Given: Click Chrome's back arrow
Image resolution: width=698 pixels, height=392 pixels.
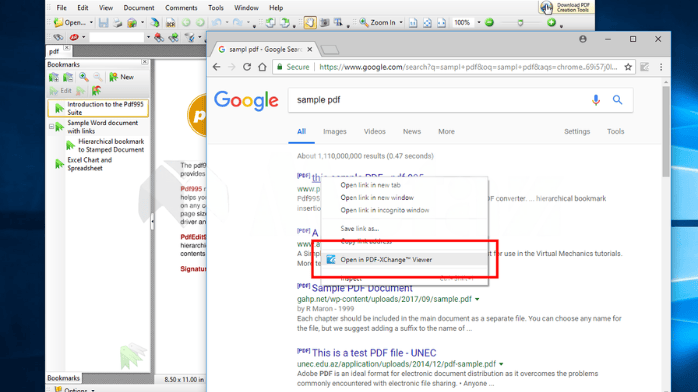Looking at the screenshot, I should click(x=217, y=67).
